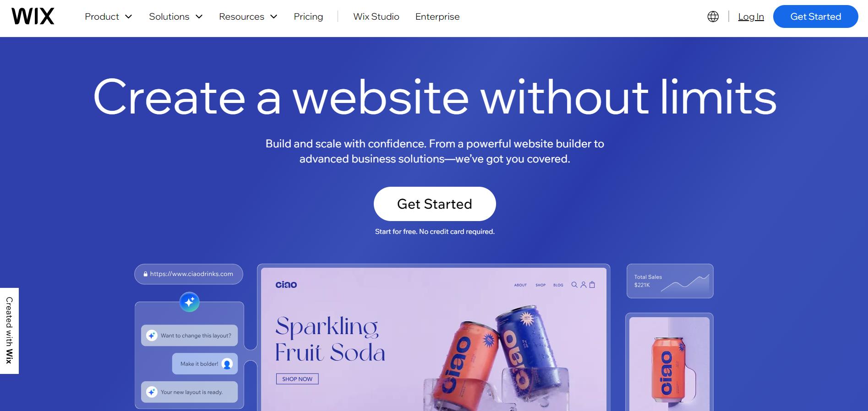
Task: Expand the Product dropdown menu
Action: pyautogui.click(x=109, y=16)
